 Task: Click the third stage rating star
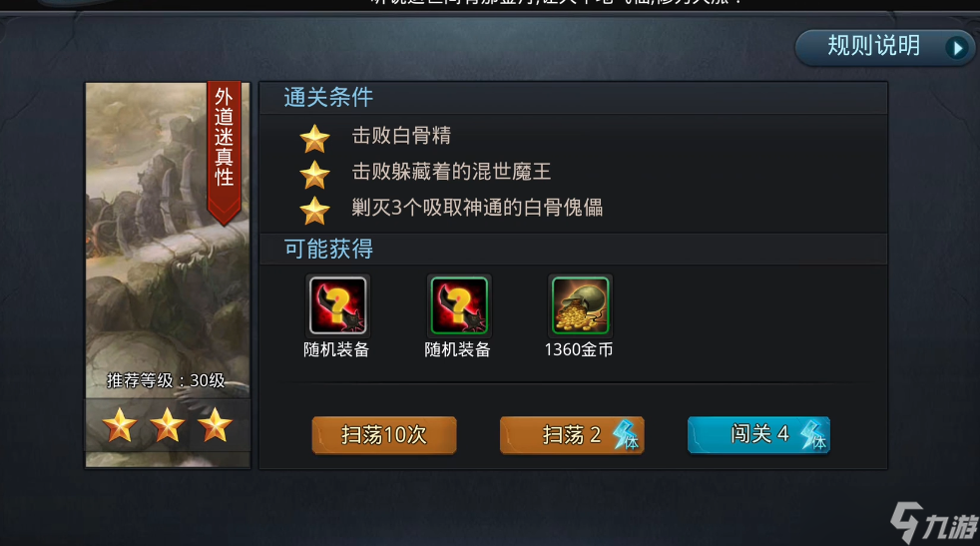(215, 425)
